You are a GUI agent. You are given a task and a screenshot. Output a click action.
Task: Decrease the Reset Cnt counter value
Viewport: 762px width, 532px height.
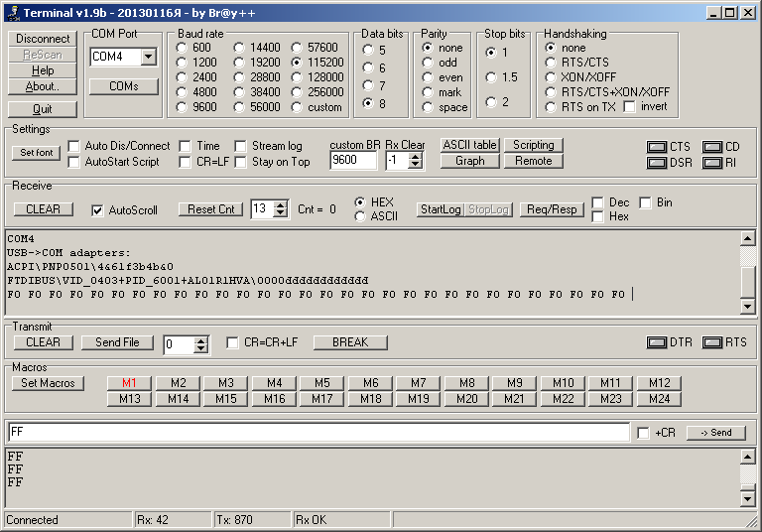click(280, 213)
